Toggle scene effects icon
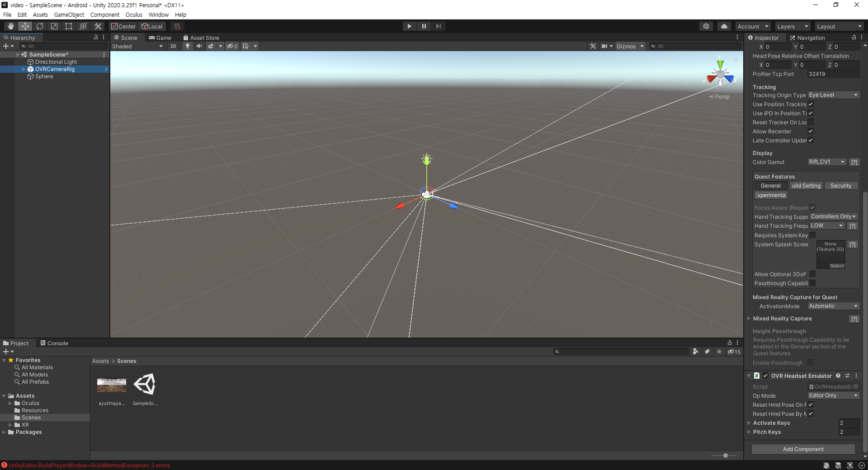Image resolution: width=868 pixels, height=470 pixels. coord(211,46)
